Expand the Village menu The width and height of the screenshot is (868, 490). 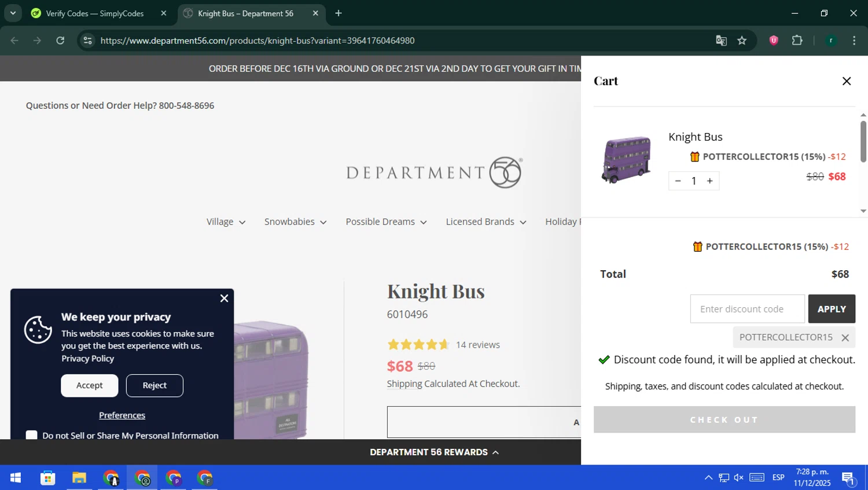click(x=226, y=222)
